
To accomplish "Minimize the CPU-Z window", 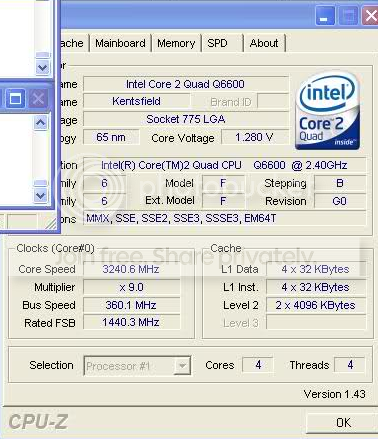I will 325,16.
